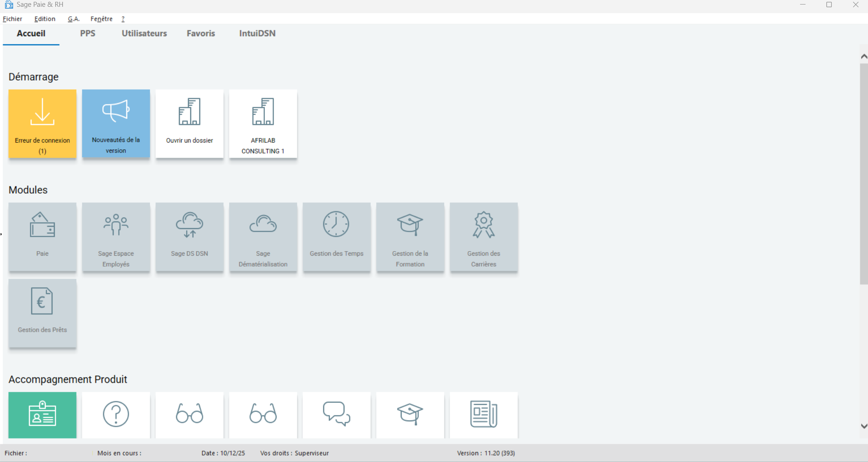Open the Gestion des Prêts module

pyautogui.click(x=42, y=313)
